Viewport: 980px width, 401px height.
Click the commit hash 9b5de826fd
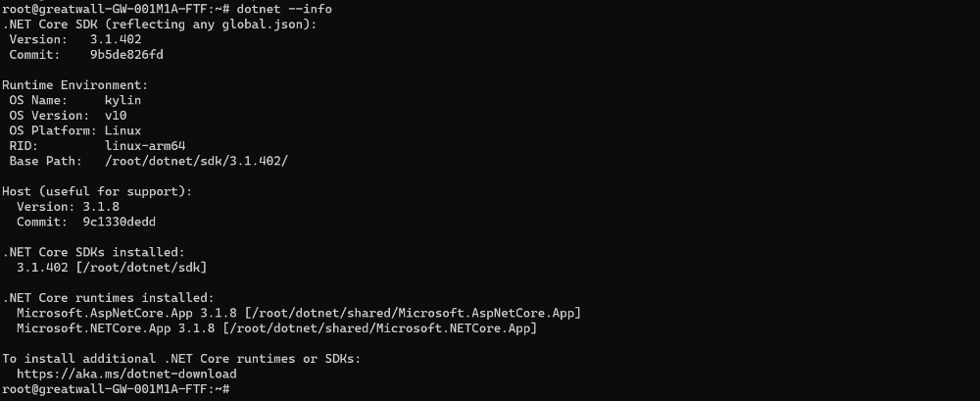pyautogui.click(x=126, y=55)
